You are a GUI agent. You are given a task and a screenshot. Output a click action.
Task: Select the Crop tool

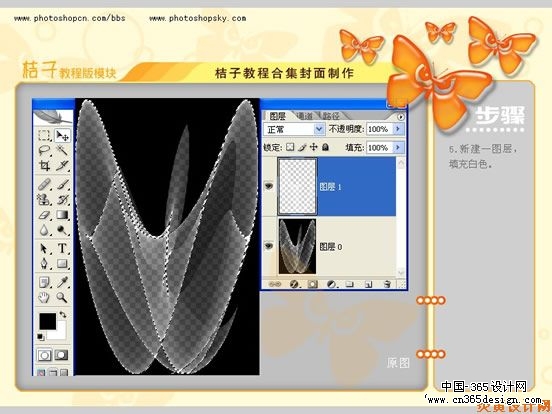tap(44, 165)
